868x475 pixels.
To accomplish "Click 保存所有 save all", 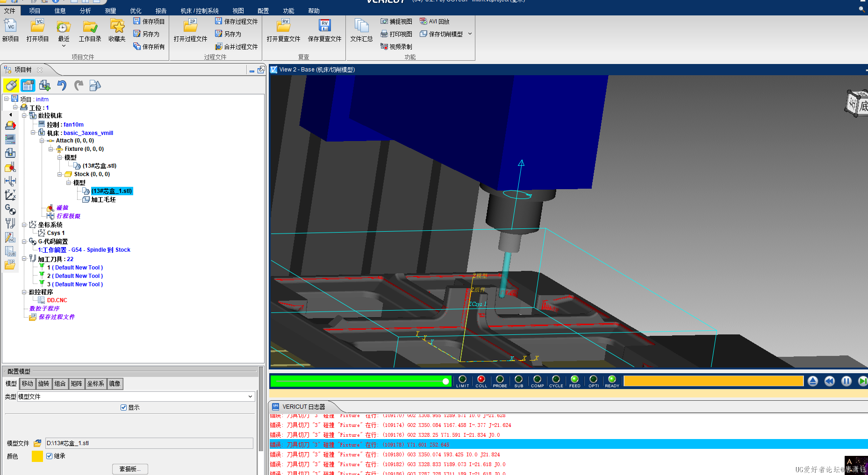I will click(x=149, y=47).
